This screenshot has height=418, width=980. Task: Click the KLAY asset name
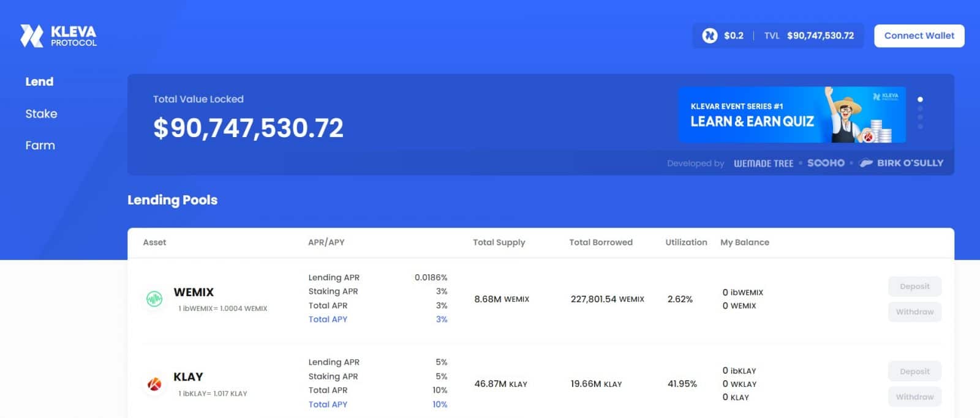188,377
